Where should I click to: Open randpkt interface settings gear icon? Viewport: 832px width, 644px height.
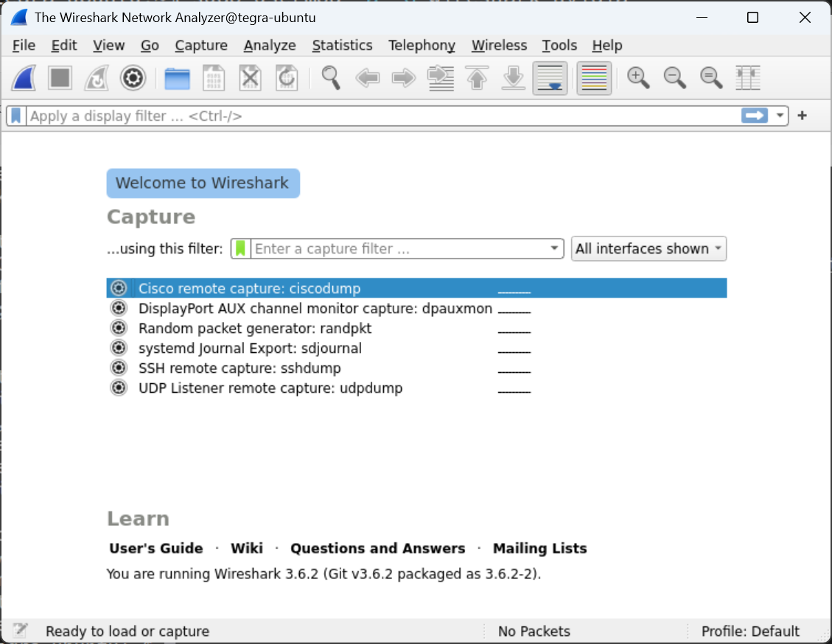[119, 328]
